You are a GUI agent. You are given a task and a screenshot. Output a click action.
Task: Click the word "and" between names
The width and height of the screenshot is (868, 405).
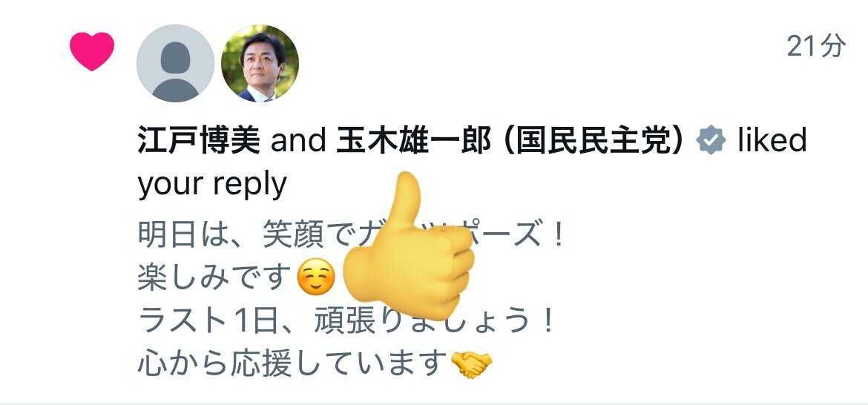297,140
